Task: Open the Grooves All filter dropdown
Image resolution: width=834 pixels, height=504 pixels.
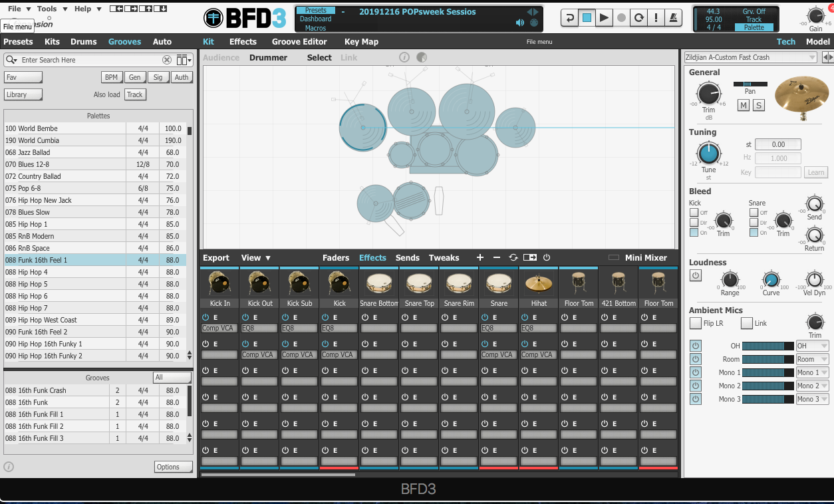Action: [172, 377]
